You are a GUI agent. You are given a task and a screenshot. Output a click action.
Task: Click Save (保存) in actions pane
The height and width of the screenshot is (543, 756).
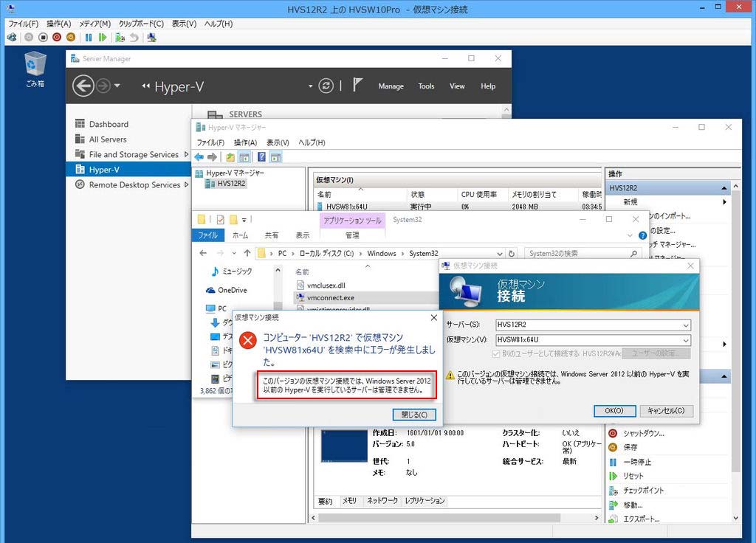[630, 448]
